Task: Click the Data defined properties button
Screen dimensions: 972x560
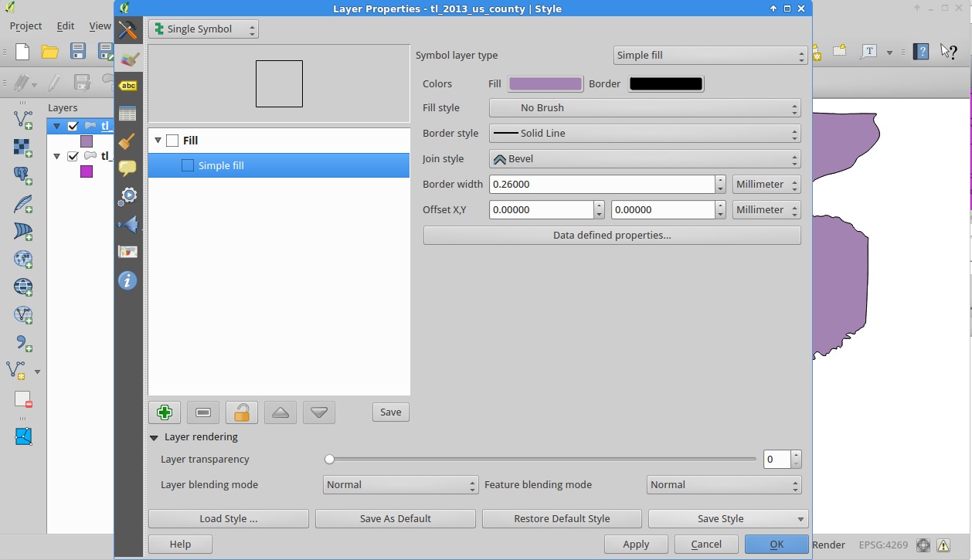Action: click(x=611, y=236)
